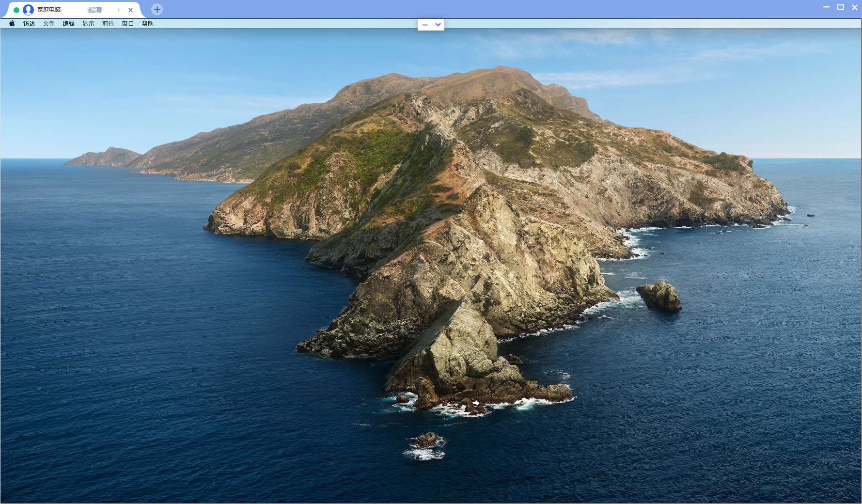862x504 pixels.
Task: Minimize the remote desktop window
Action: pyautogui.click(x=826, y=7)
